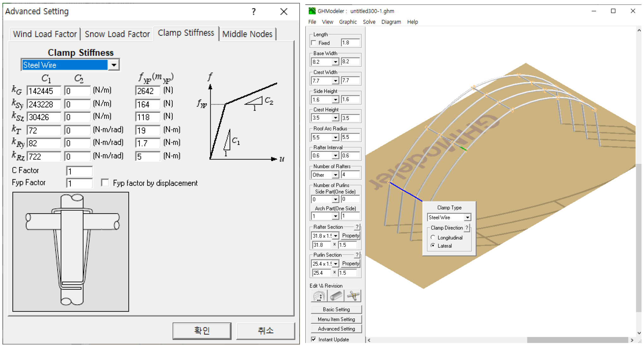Open the Clamp Stiffness Steel Wire dropdown
The image size is (644, 346).
tap(114, 65)
